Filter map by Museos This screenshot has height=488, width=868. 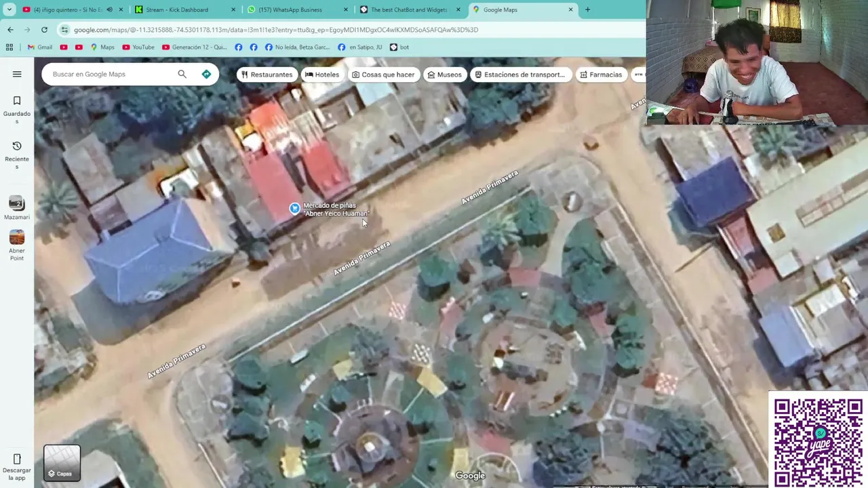tap(444, 75)
